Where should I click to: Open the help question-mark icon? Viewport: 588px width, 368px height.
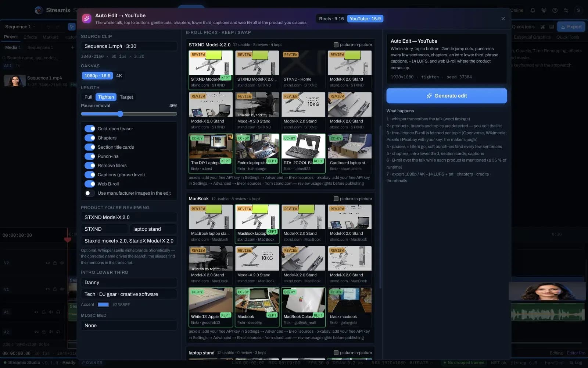coord(555,10)
